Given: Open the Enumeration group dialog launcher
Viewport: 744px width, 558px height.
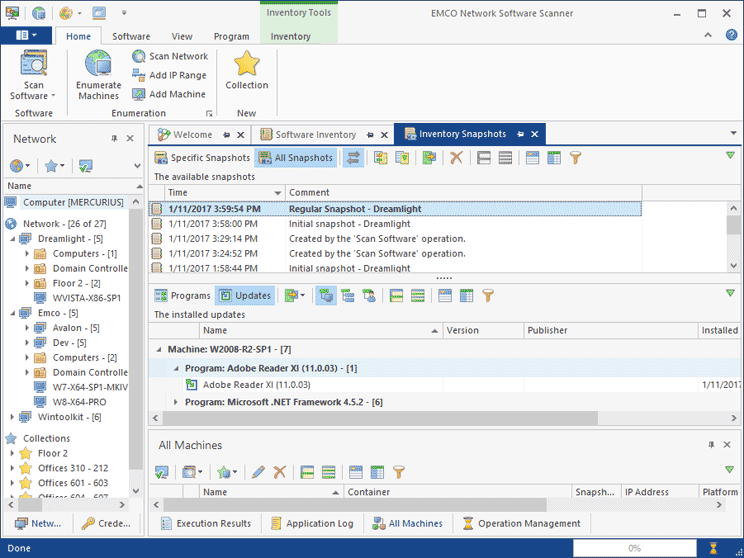Looking at the screenshot, I should [209, 113].
